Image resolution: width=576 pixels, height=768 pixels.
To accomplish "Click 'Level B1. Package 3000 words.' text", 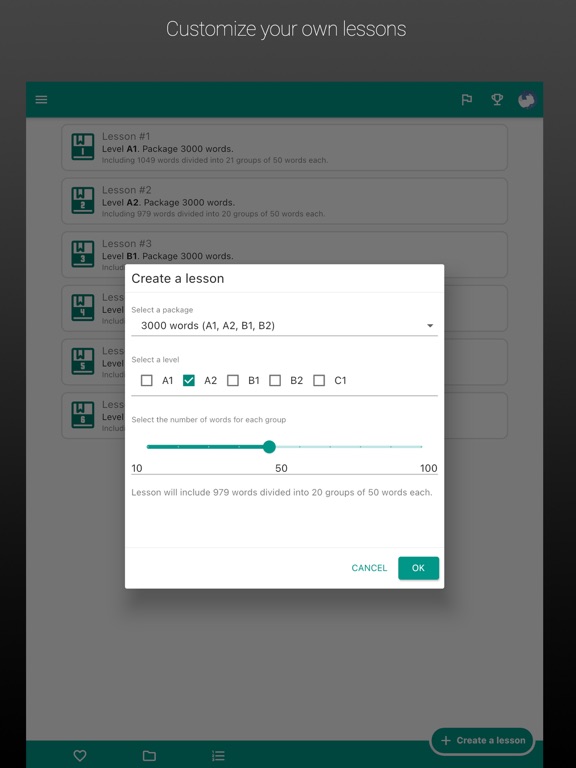I will (168, 256).
